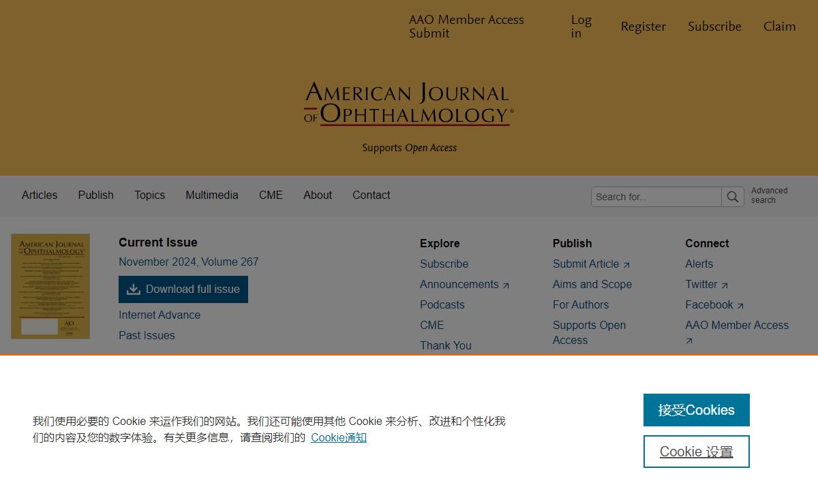The image size is (818, 504).
Task: Open November 2024, Volume 267 issue
Action: [x=189, y=262]
